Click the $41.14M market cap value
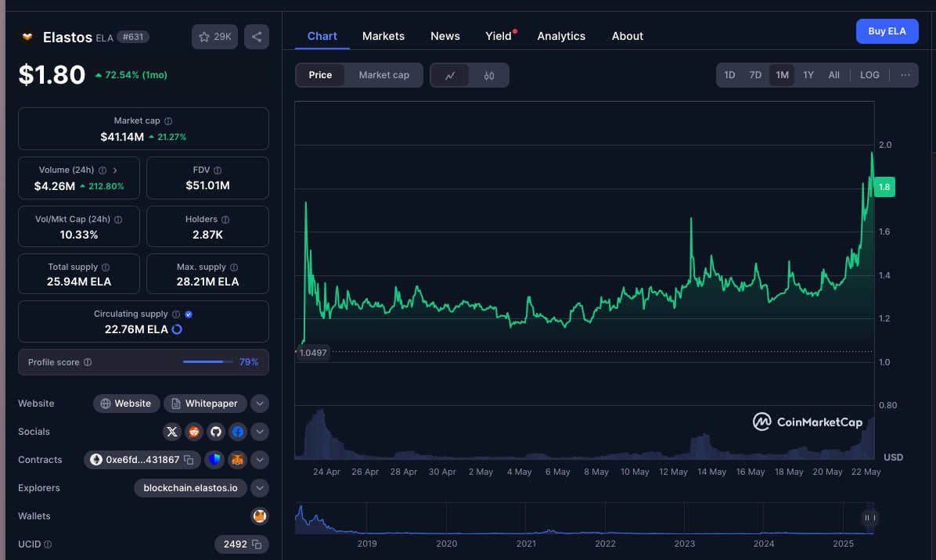The width and height of the screenshot is (936, 560). (x=122, y=137)
